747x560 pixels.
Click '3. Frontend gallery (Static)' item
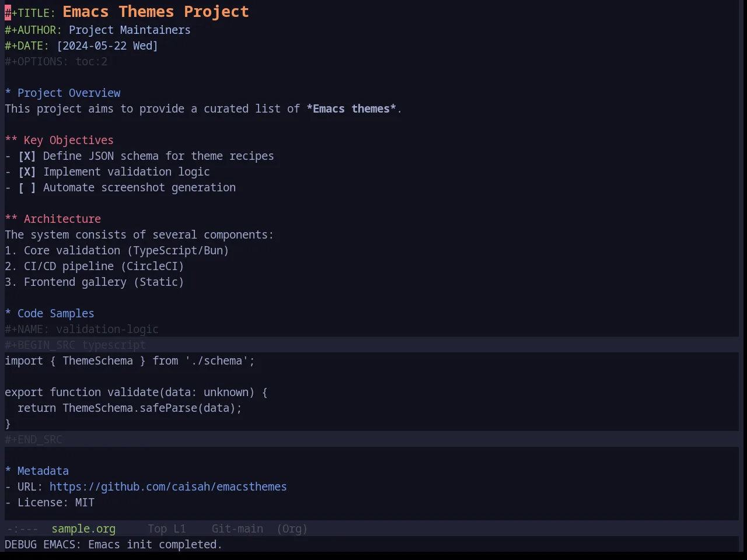point(95,282)
